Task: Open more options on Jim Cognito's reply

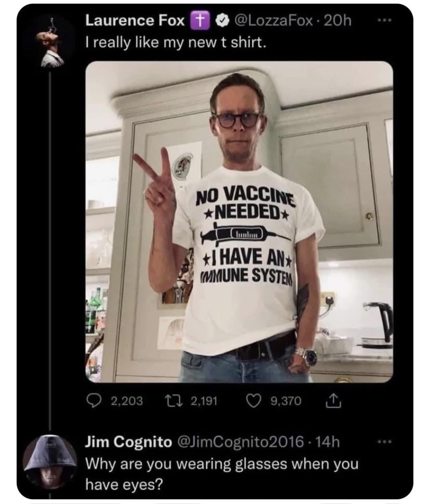Action: click(x=384, y=442)
